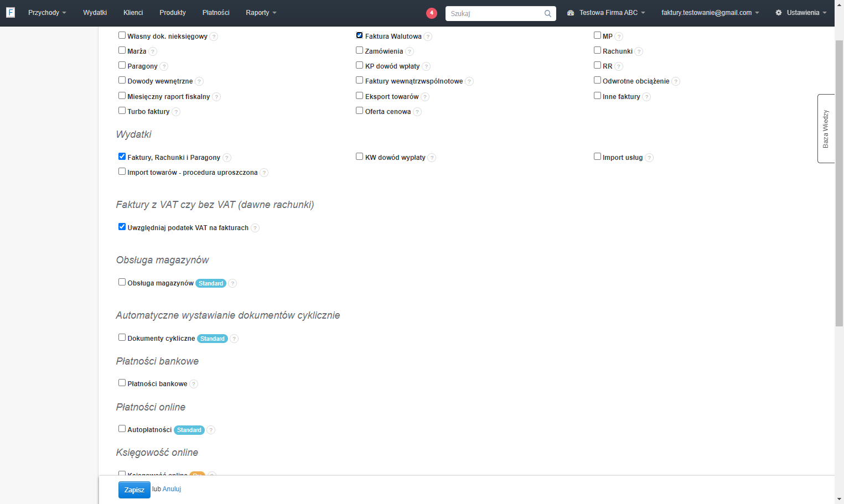Open help icon beside Turbo faktury

point(176,112)
